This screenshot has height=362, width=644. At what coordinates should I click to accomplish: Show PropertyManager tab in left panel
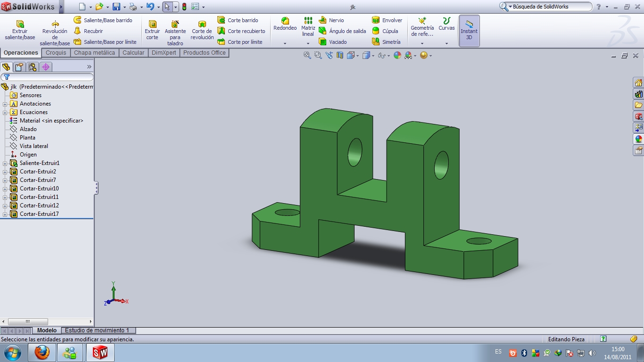(19, 67)
